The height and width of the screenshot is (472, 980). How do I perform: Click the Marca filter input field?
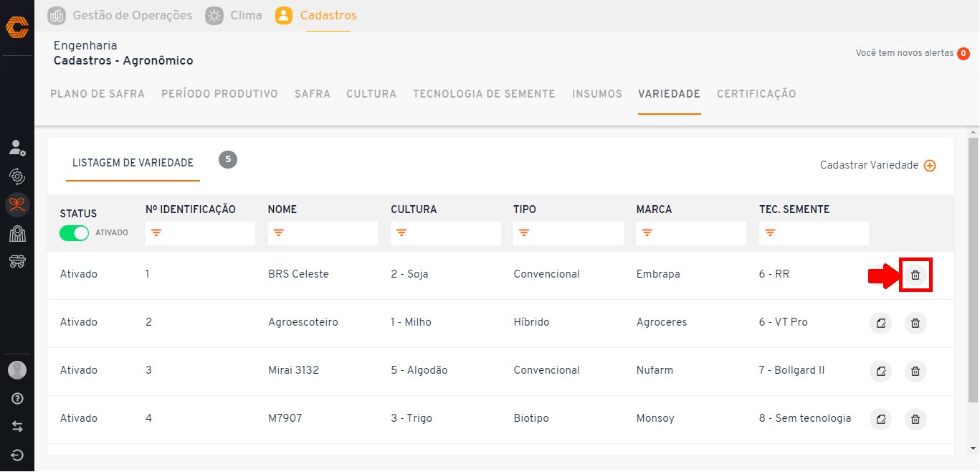[x=691, y=233]
